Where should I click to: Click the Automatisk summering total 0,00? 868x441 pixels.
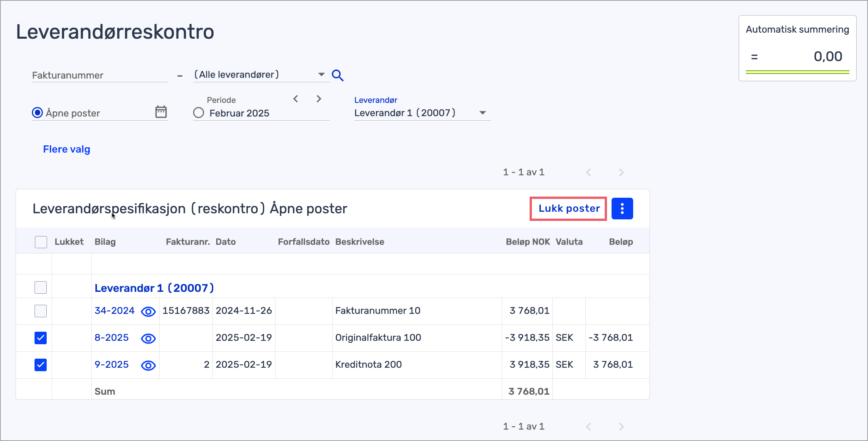pyautogui.click(x=828, y=57)
